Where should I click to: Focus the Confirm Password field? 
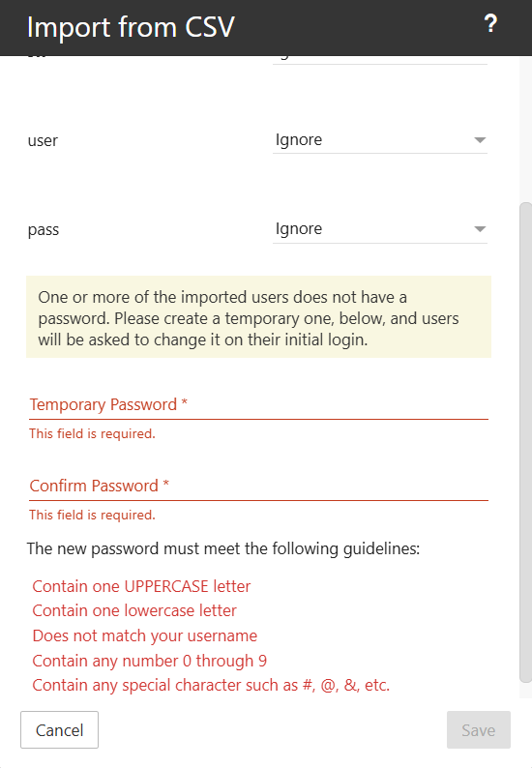coord(258,486)
